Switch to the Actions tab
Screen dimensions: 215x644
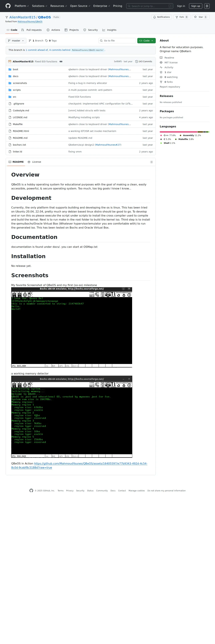click(x=53, y=30)
